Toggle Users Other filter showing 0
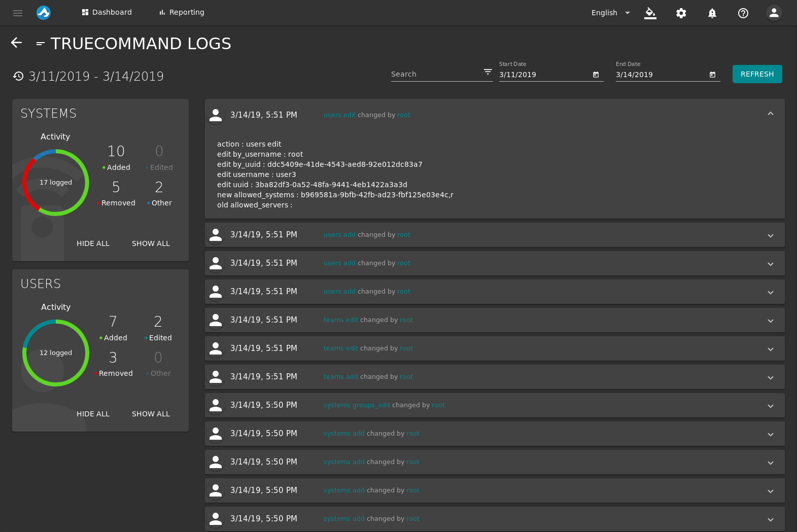This screenshot has height=532, width=797. click(158, 364)
